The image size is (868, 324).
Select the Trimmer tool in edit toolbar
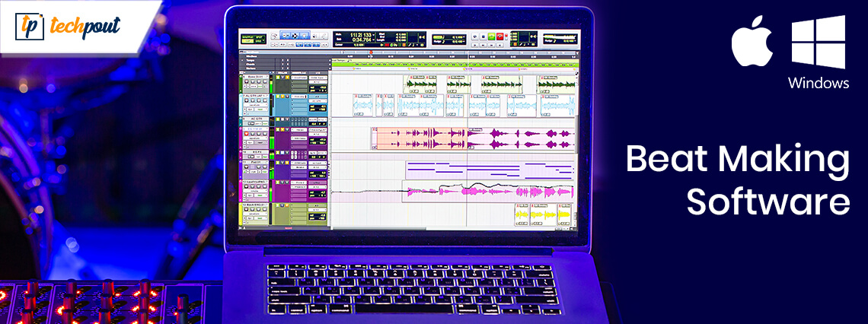coord(287,35)
